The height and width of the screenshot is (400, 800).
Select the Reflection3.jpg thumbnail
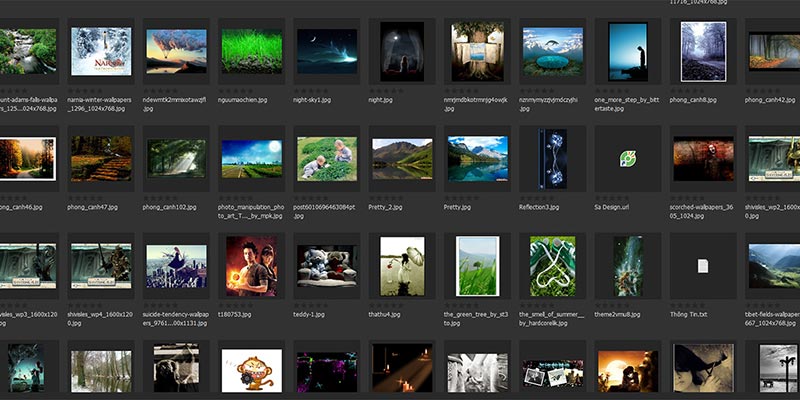pos(552,159)
